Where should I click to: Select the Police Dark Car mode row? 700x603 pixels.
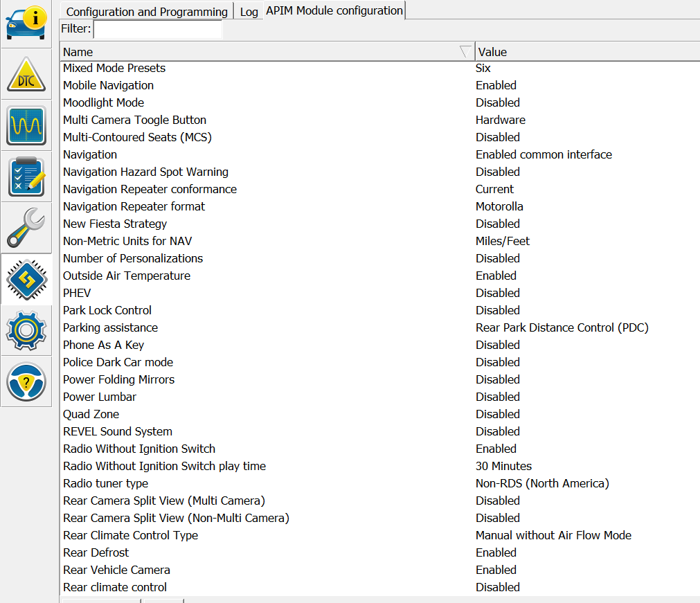tap(118, 362)
